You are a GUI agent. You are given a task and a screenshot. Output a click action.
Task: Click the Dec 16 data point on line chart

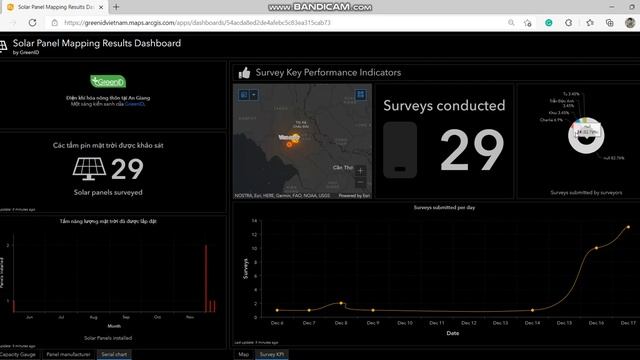pyautogui.click(x=596, y=248)
